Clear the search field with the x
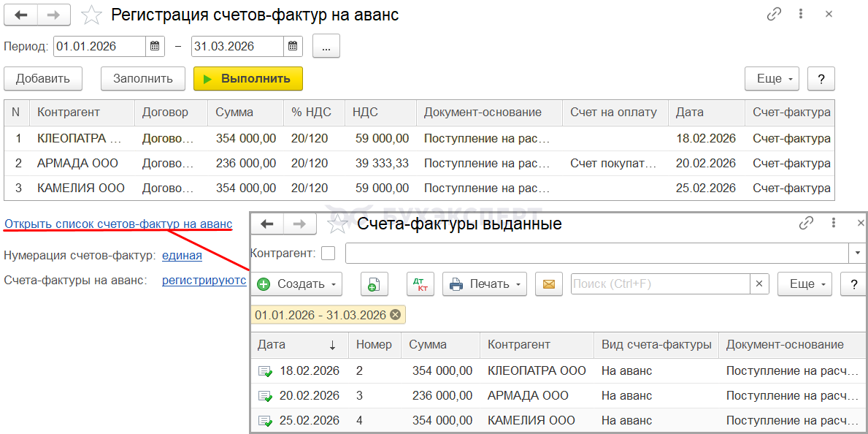The height and width of the screenshot is (434, 868). pyautogui.click(x=759, y=284)
